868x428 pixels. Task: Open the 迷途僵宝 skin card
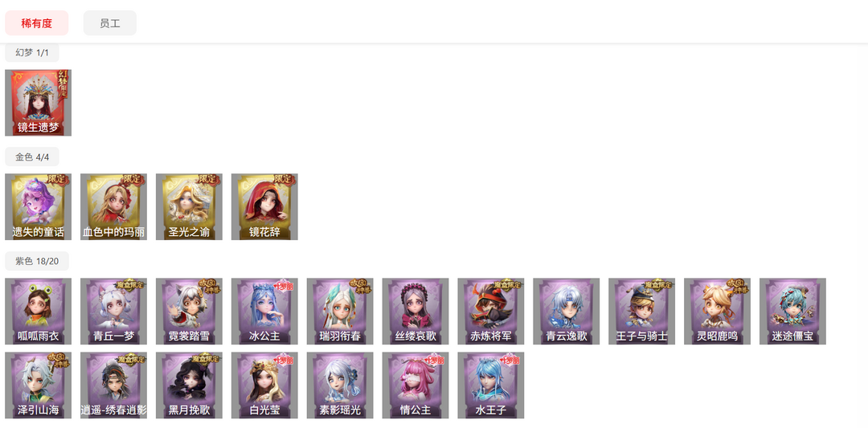[792, 312]
